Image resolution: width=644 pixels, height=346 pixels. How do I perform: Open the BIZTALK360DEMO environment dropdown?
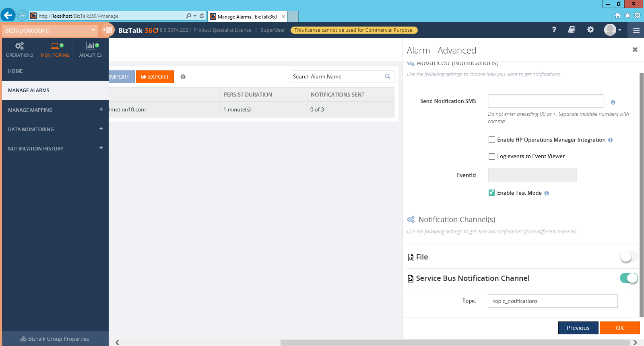[x=50, y=30]
